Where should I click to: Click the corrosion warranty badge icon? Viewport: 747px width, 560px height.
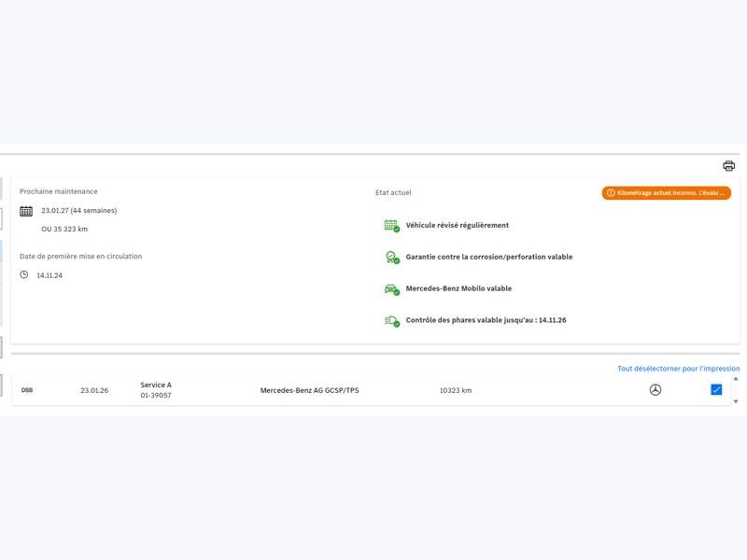[x=391, y=258]
